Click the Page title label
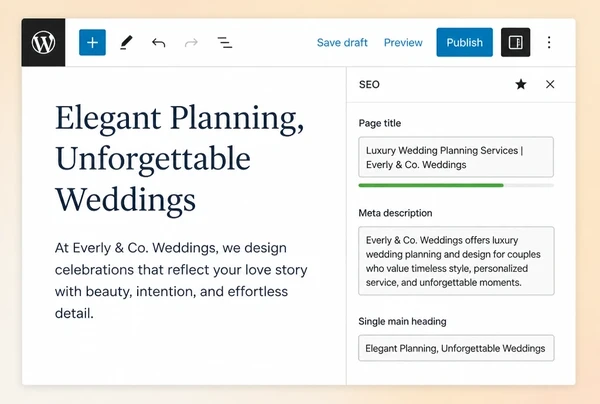Image resolution: width=600 pixels, height=404 pixels. [380, 123]
